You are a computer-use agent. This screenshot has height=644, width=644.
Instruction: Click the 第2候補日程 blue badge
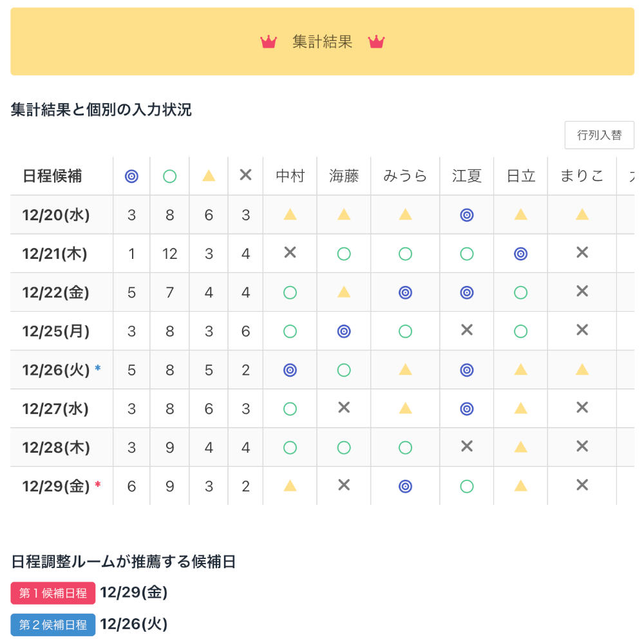point(53,625)
